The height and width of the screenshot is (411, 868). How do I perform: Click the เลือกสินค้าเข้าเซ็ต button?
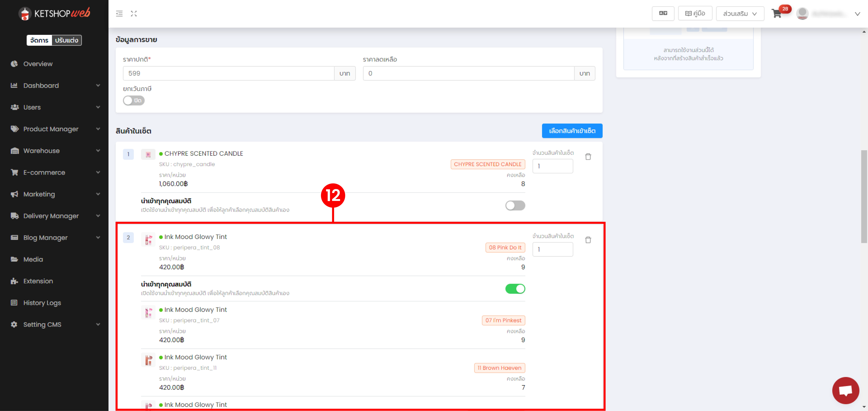pyautogui.click(x=572, y=131)
